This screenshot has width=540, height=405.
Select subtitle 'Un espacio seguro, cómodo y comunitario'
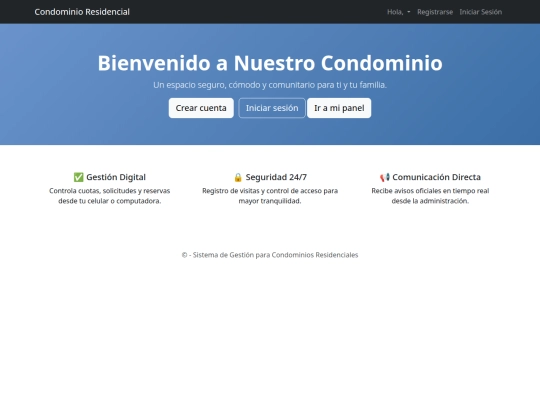(x=234, y=85)
